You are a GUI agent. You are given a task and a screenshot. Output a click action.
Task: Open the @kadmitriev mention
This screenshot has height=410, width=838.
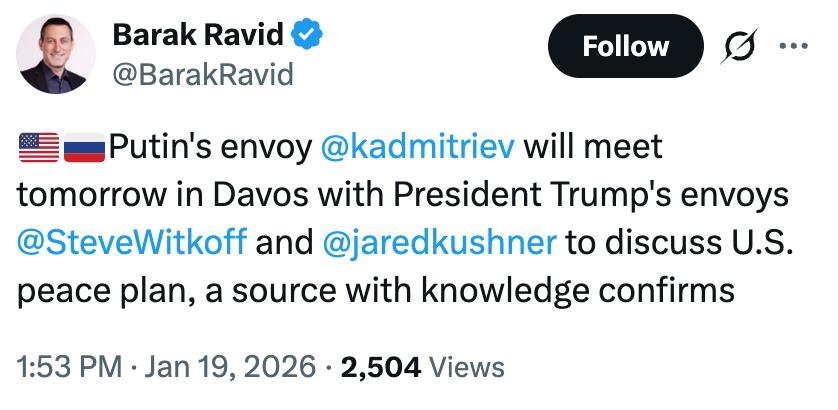click(418, 148)
